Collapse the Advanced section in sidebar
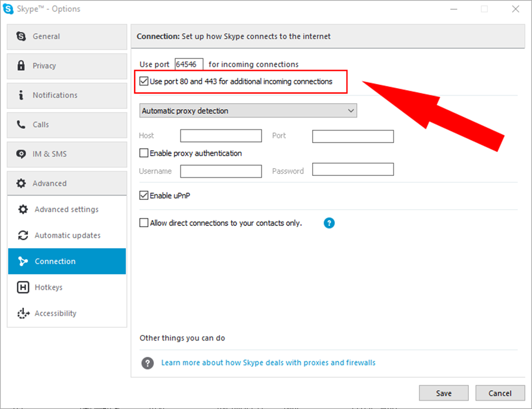Screen dimensions: 532x409 [x=67, y=183]
